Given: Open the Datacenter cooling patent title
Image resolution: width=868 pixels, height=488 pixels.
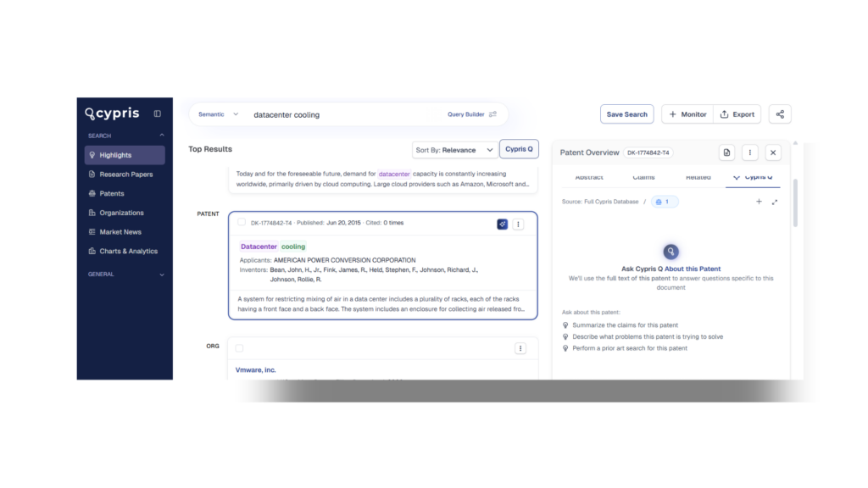Looking at the screenshot, I should tap(273, 247).
